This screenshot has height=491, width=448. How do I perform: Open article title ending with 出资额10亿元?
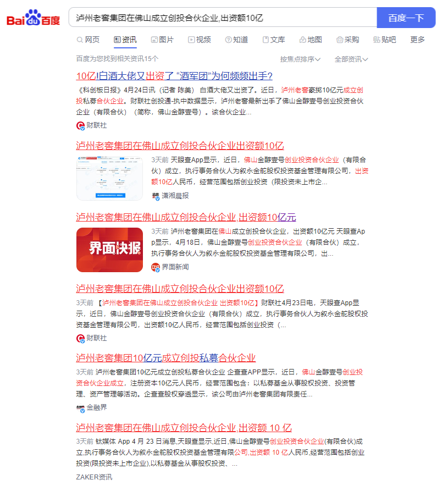click(x=186, y=217)
